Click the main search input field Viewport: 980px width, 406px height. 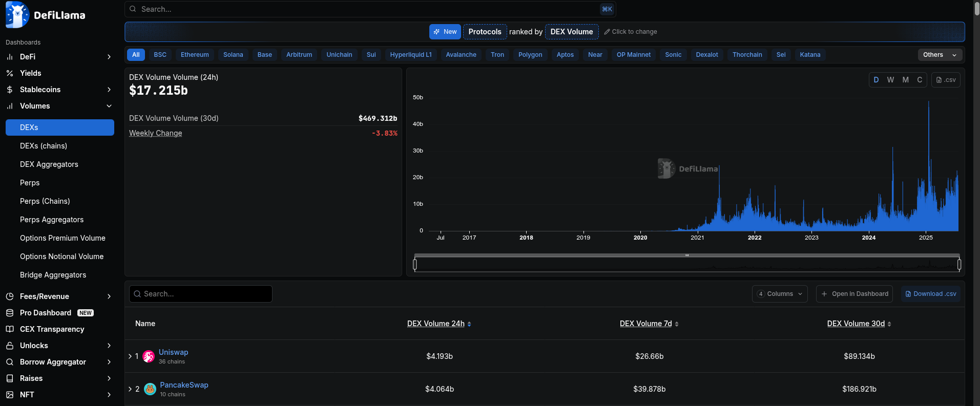[x=370, y=9]
